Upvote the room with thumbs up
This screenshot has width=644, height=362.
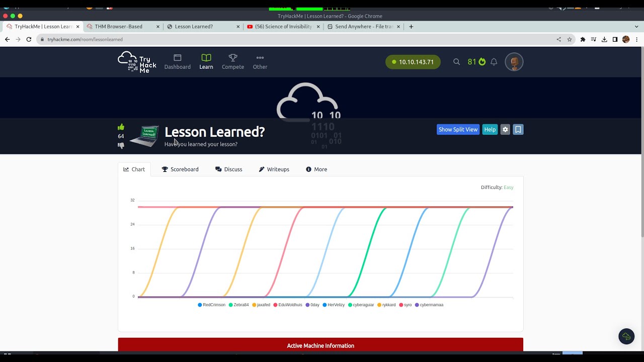coord(121,127)
